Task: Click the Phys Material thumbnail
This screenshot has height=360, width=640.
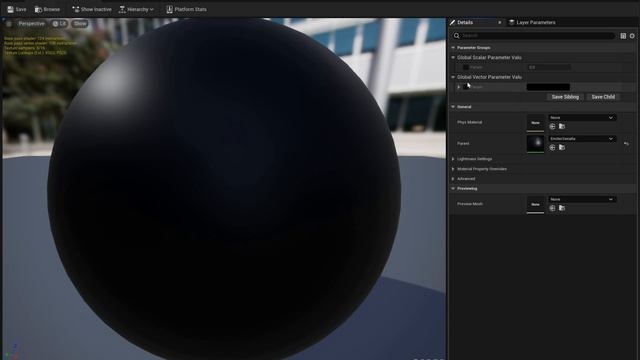Action: 535,122
